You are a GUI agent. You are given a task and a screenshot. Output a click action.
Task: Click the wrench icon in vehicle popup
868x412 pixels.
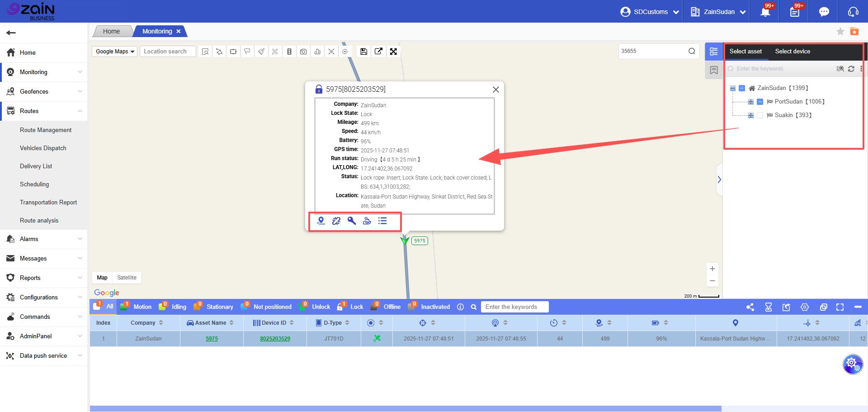352,221
